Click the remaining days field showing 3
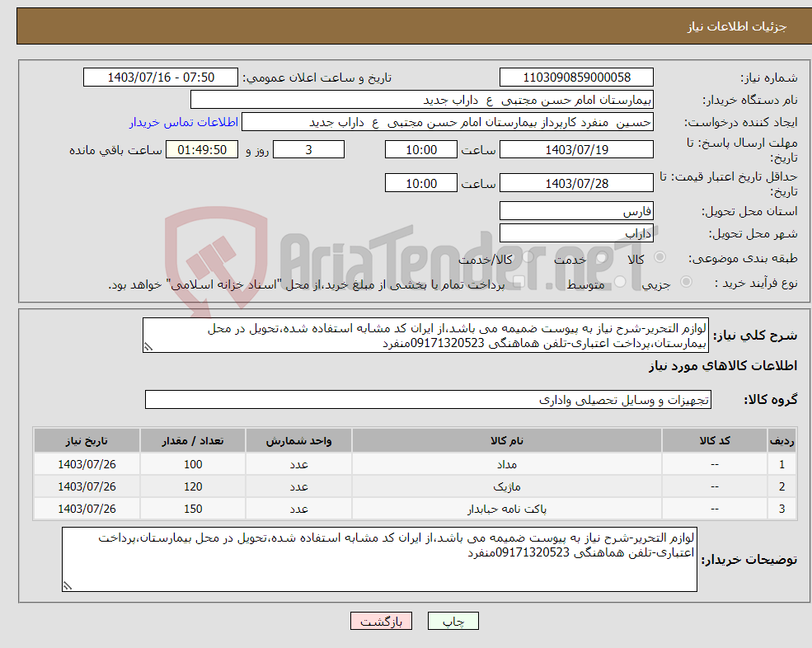Viewport: 812px width, 648px height. [308, 150]
